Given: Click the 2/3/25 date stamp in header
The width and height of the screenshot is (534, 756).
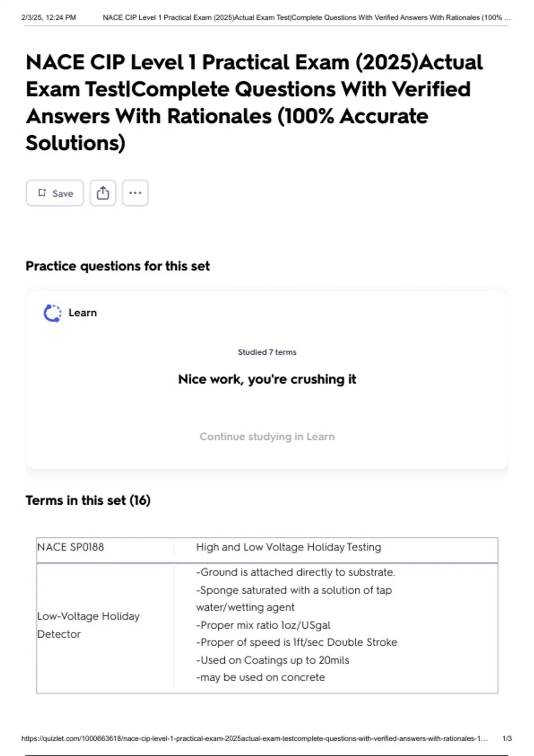Looking at the screenshot, I should (x=49, y=18).
